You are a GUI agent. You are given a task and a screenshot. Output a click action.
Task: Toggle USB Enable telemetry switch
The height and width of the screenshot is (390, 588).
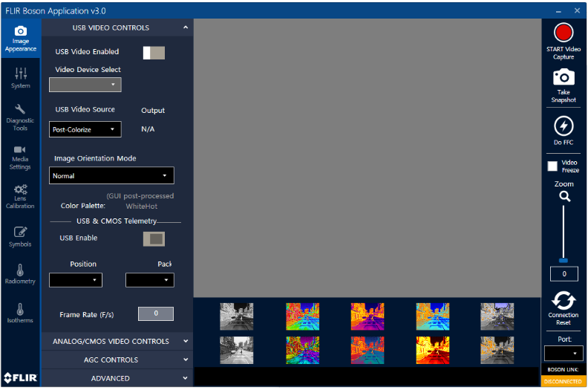pos(154,239)
